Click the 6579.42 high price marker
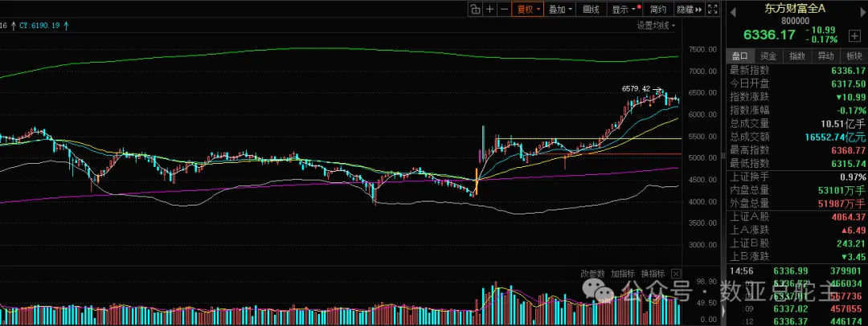 pos(636,88)
